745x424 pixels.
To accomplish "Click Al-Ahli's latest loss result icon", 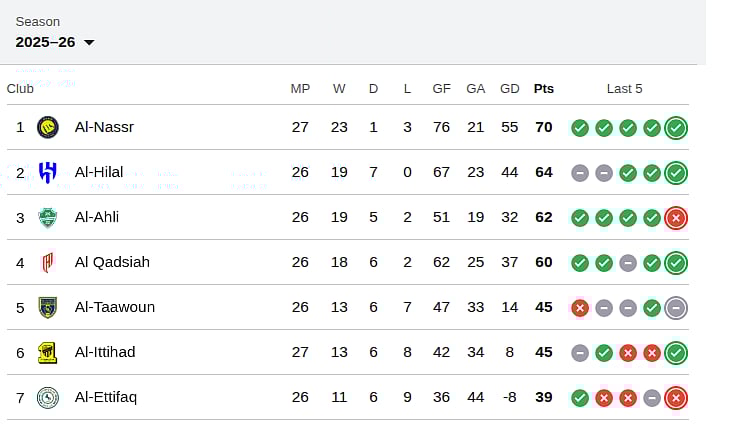I will [676, 218].
